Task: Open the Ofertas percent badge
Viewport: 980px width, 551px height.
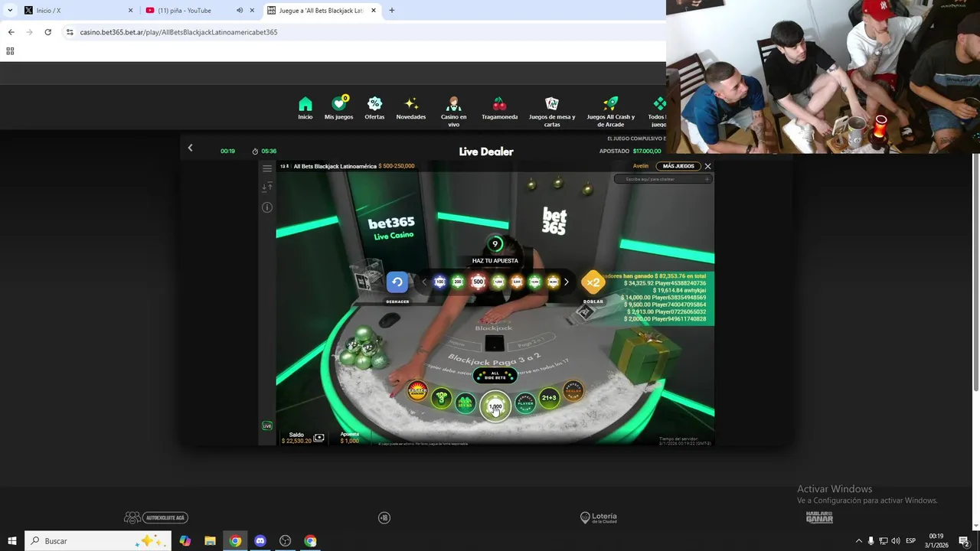Action: coord(374,104)
